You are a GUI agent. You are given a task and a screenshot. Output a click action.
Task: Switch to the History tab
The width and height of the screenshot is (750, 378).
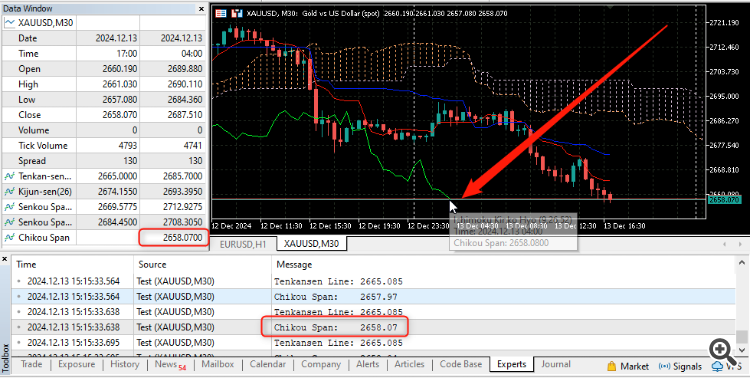pyautogui.click(x=124, y=365)
